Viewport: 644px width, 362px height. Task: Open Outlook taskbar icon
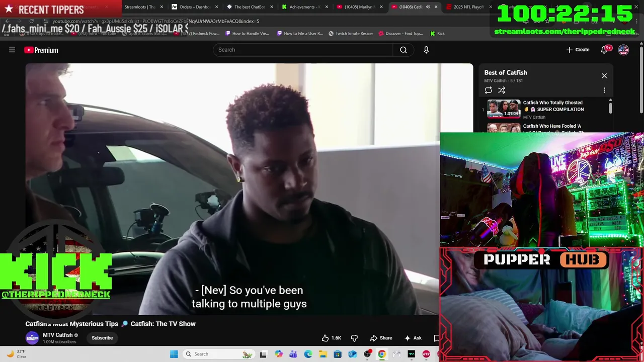click(x=352, y=354)
